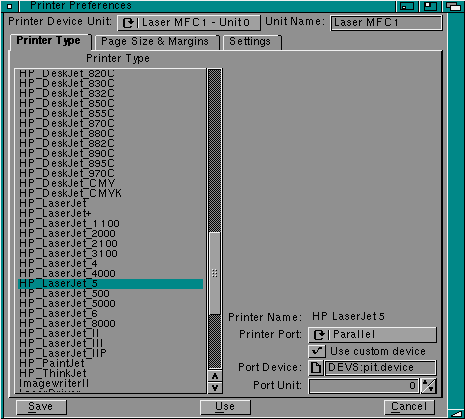Click the printer list scrollbar knob
This screenshot has width=465, height=419.
coord(215,273)
